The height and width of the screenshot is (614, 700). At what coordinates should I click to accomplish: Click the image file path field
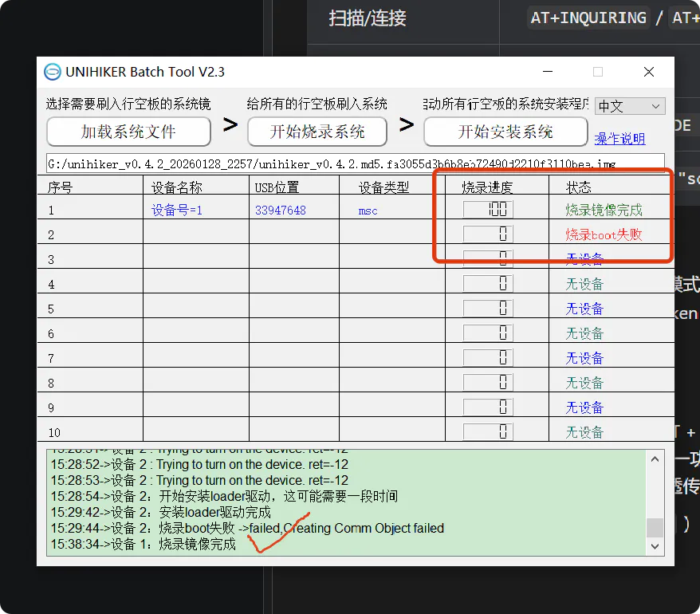click(x=356, y=164)
